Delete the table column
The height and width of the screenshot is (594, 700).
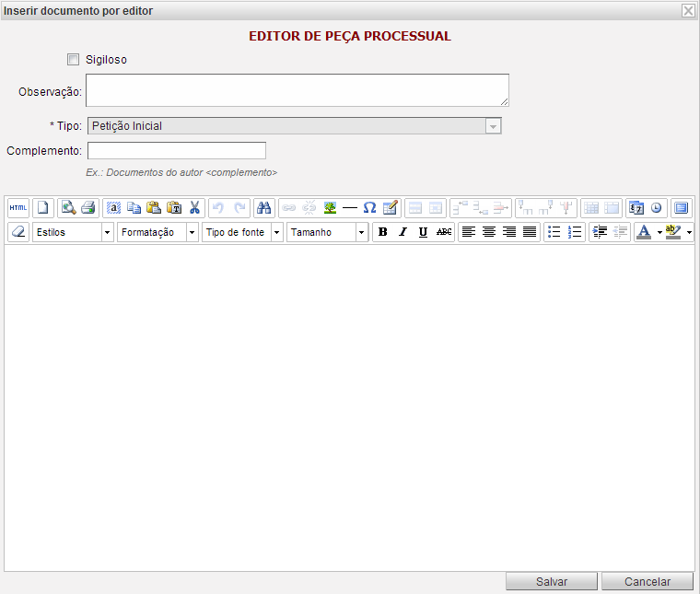[566, 208]
